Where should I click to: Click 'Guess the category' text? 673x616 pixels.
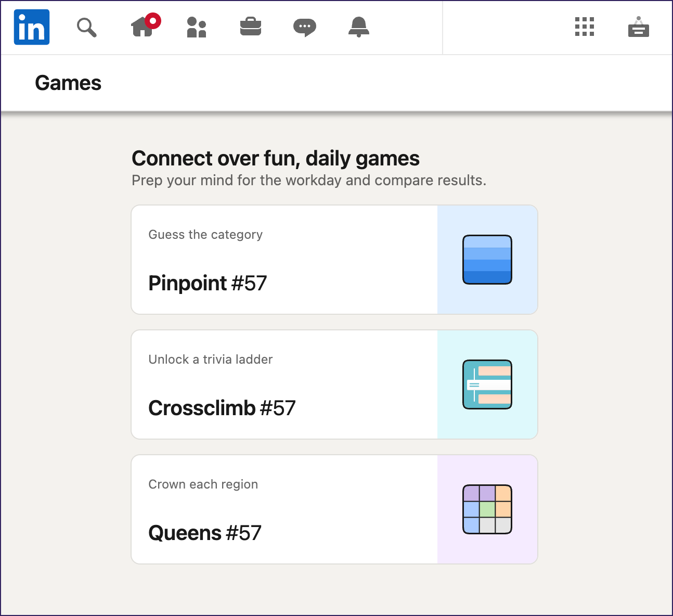pyautogui.click(x=205, y=235)
